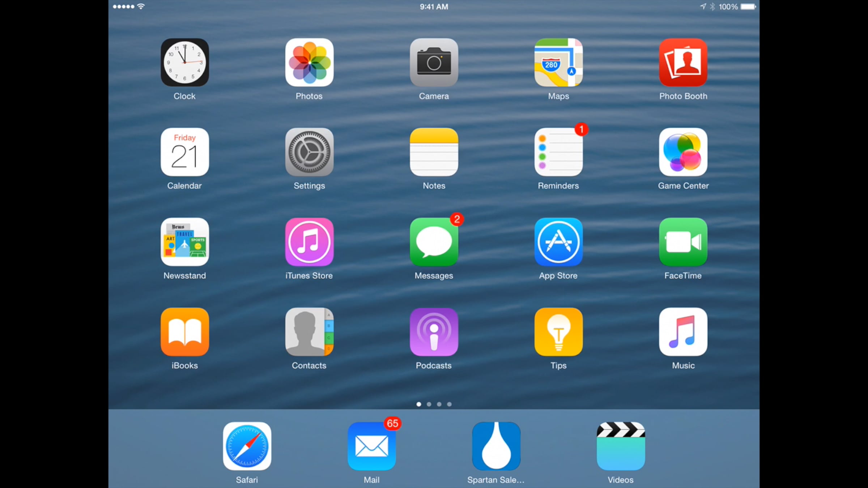The image size is (868, 488).
Task: Tap the second home screen page dot
Action: click(x=429, y=404)
